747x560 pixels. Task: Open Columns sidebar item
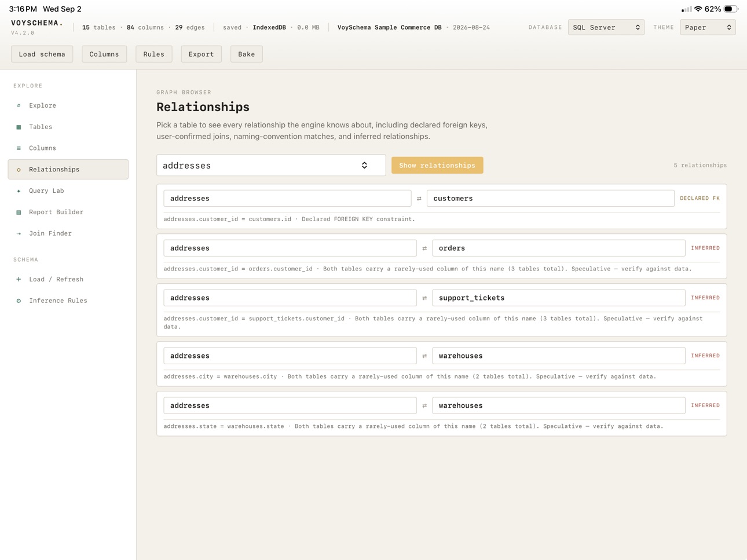68,148
